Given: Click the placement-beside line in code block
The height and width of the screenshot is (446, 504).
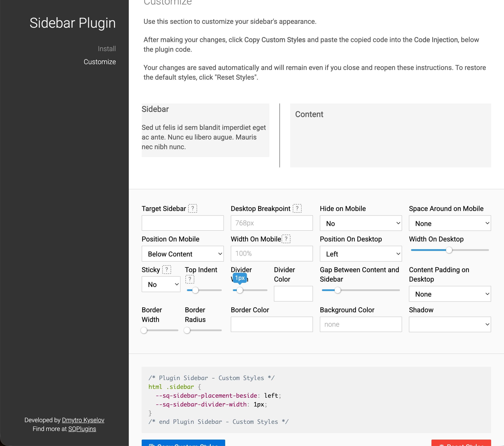Looking at the screenshot, I should pyautogui.click(x=218, y=396).
